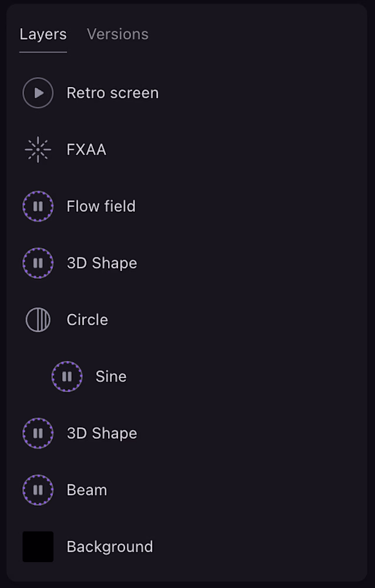The image size is (375, 588).
Task: Pause the Flow field layer animation
Action: 38,206
